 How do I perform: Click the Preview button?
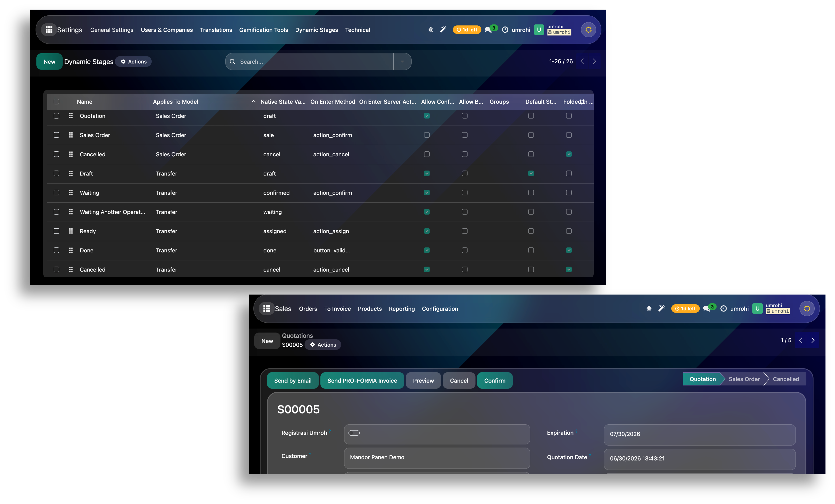click(x=424, y=381)
